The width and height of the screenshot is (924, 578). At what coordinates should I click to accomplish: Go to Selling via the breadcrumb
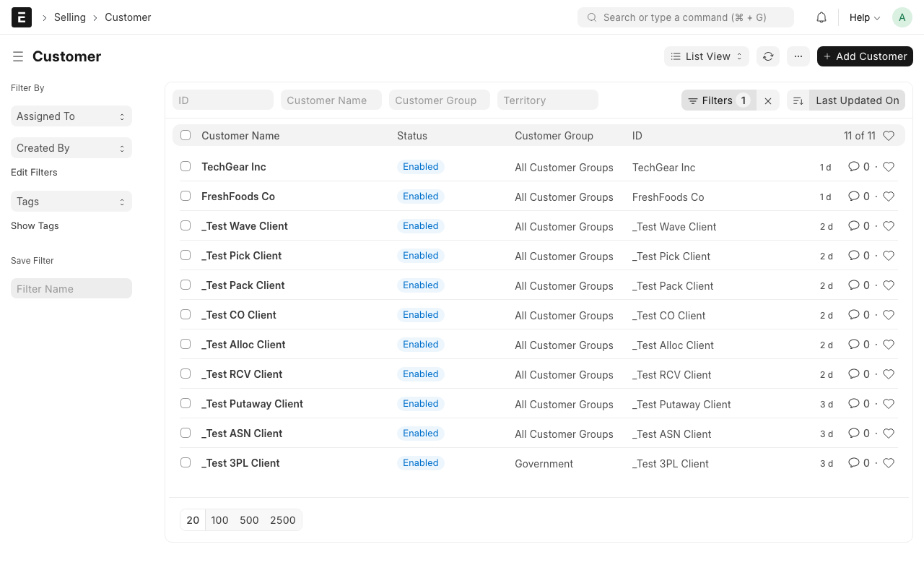point(70,17)
